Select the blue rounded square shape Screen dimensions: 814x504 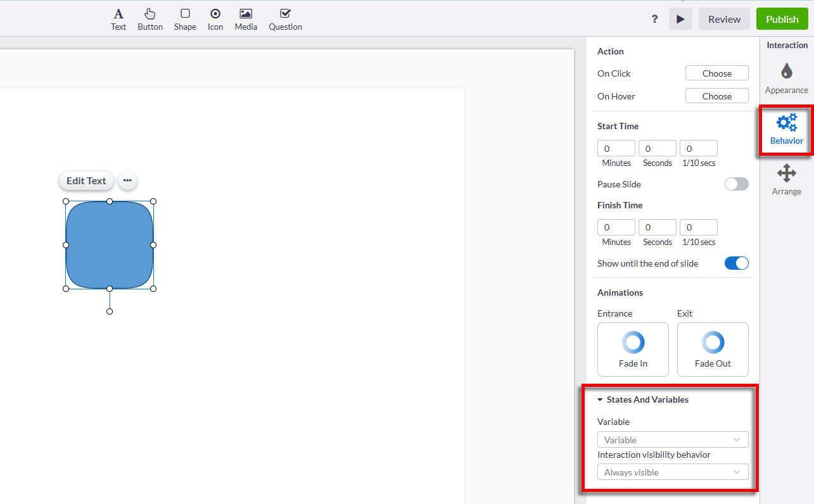pos(110,245)
